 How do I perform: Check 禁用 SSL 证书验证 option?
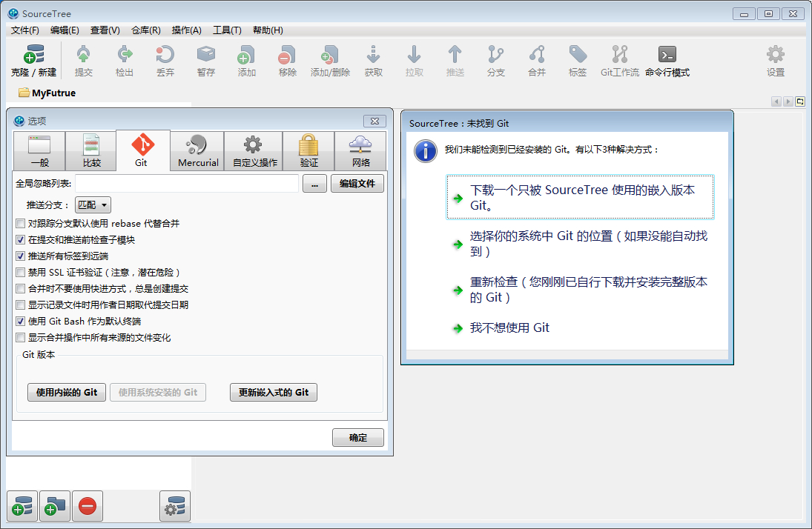20,272
